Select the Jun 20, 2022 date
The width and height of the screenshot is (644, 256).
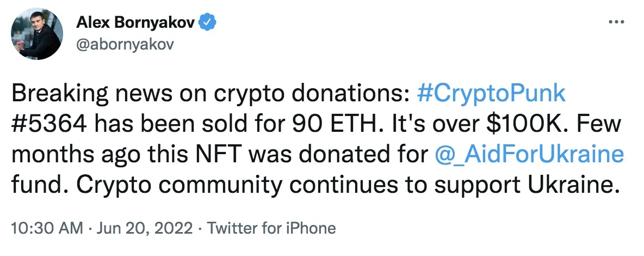[144, 228]
